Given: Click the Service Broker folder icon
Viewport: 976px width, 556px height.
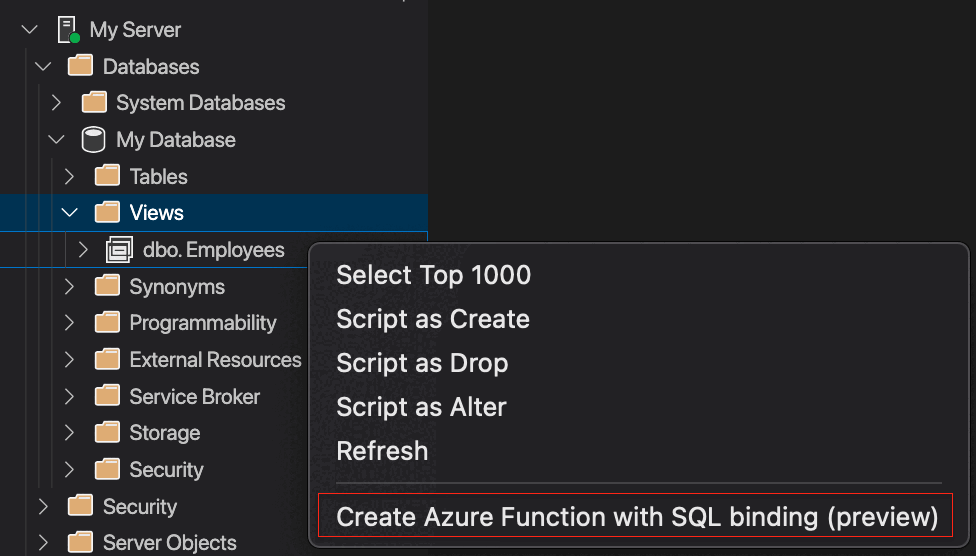Looking at the screenshot, I should pos(107,397).
